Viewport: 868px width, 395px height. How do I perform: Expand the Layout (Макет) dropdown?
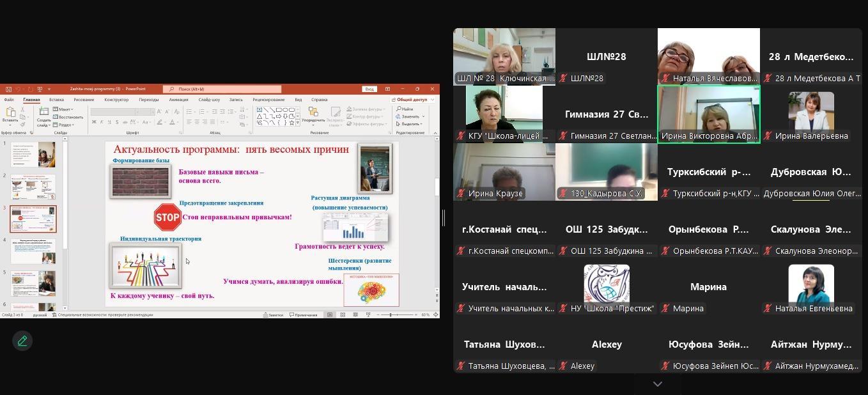(64, 109)
